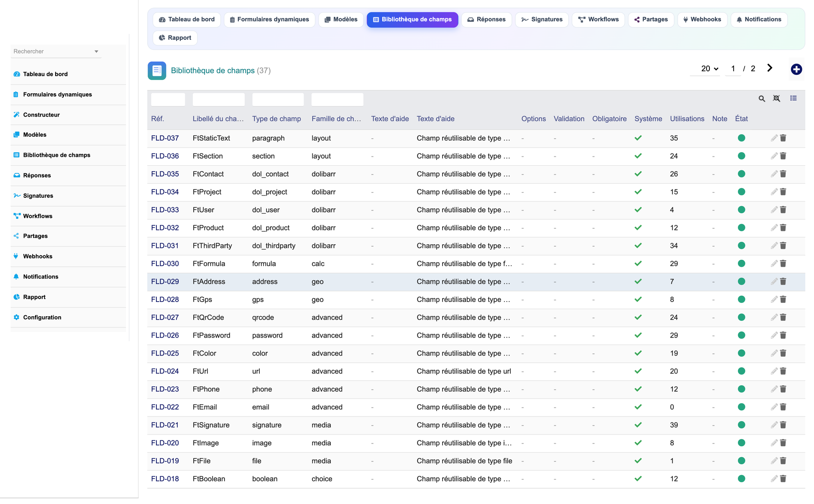814x504 pixels.
Task: Open the Tableau de bord tab
Action: point(187,20)
